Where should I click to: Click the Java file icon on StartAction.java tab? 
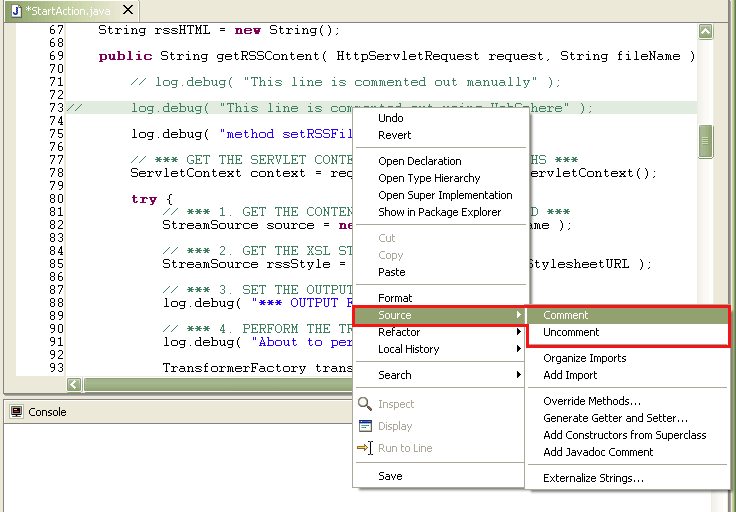[16, 10]
